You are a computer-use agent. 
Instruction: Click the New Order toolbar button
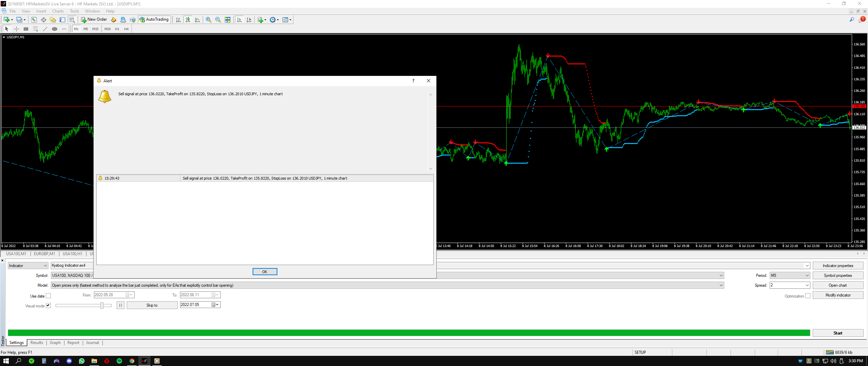(94, 20)
